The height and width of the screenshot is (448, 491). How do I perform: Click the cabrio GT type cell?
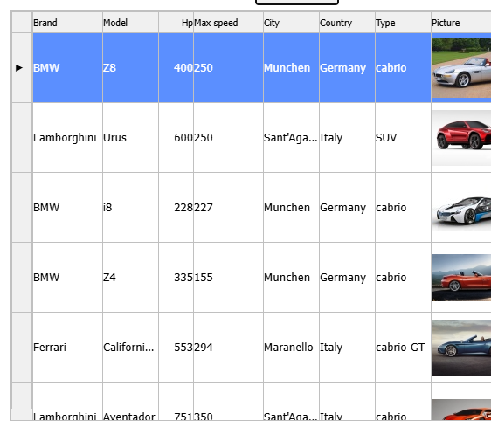pos(403,347)
